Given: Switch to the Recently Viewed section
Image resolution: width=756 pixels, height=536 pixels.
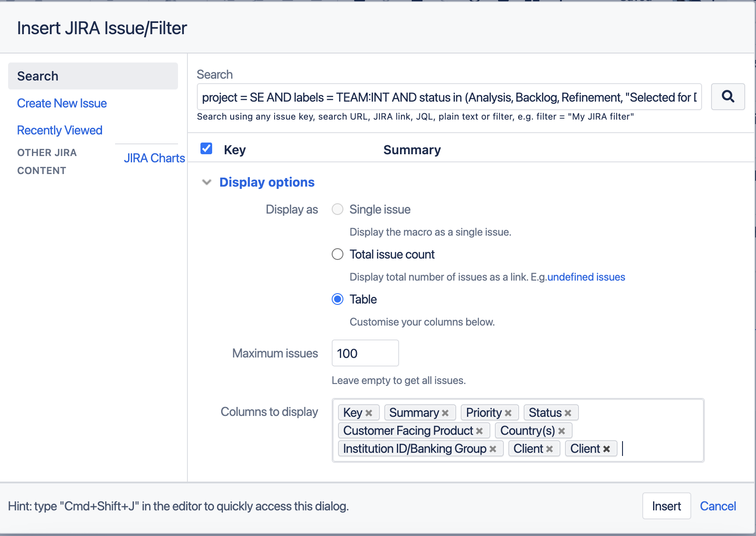Looking at the screenshot, I should 59,130.
